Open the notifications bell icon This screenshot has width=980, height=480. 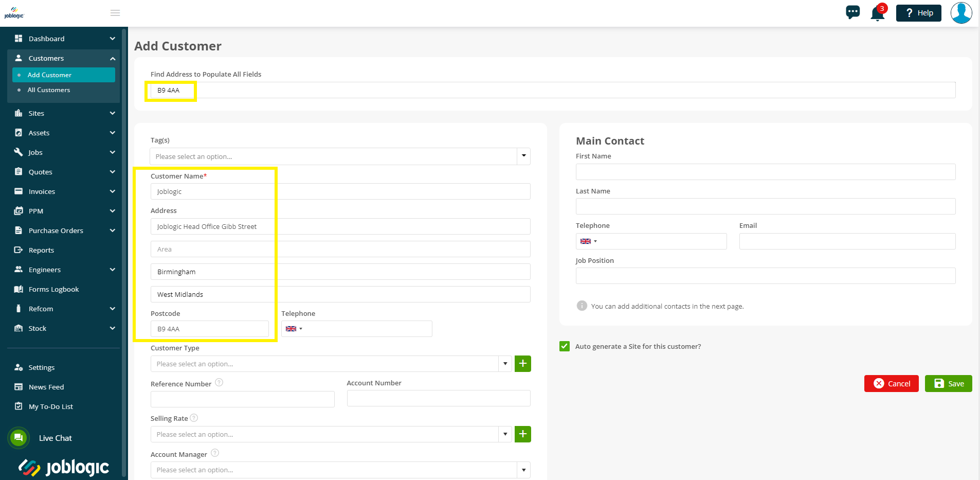pos(878,13)
